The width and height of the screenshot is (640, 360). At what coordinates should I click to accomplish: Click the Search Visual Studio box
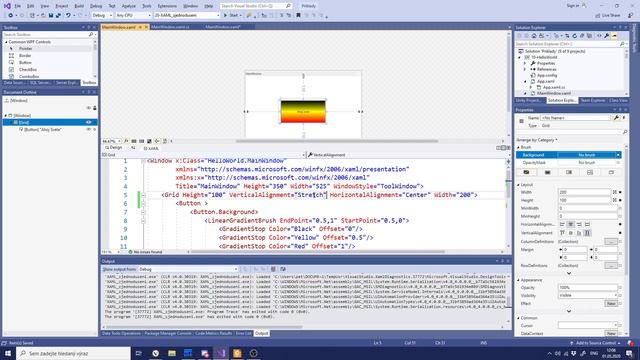click(x=256, y=6)
